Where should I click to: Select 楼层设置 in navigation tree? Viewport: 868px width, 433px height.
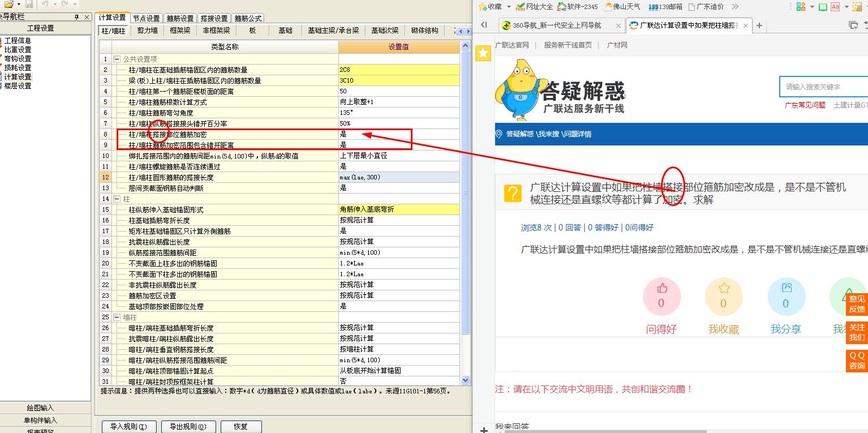click(18, 86)
